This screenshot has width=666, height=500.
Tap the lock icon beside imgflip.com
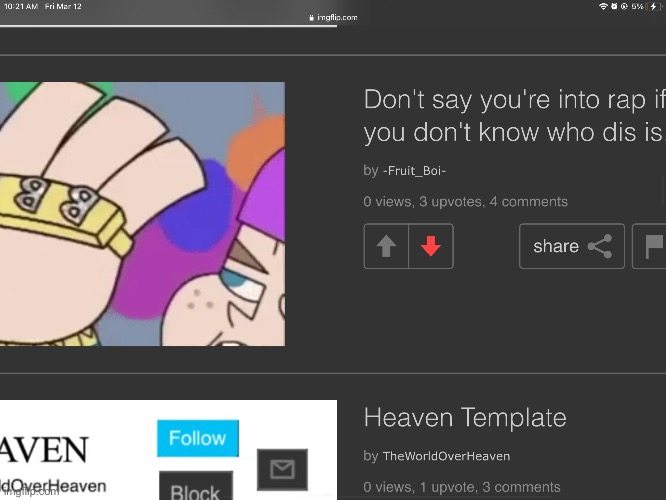(x=311, y=18)
